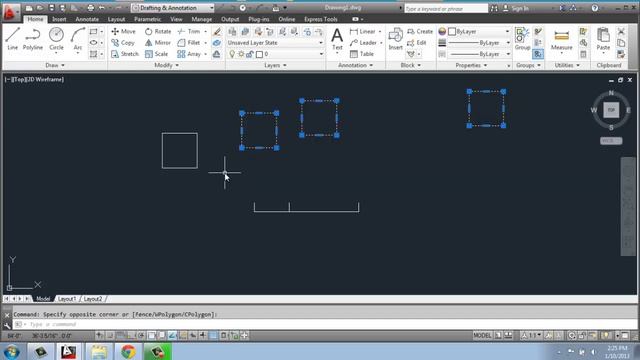Expand the Modify panel

point(166,65)
